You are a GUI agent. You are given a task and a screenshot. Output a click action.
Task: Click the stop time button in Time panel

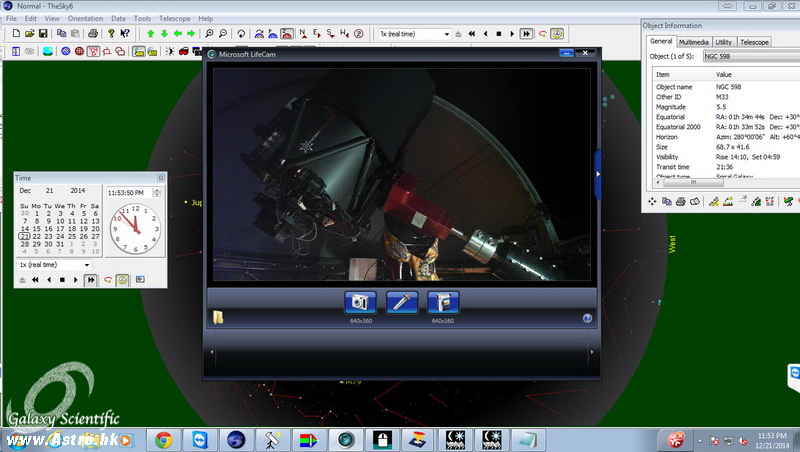click(x=63, y=280)
